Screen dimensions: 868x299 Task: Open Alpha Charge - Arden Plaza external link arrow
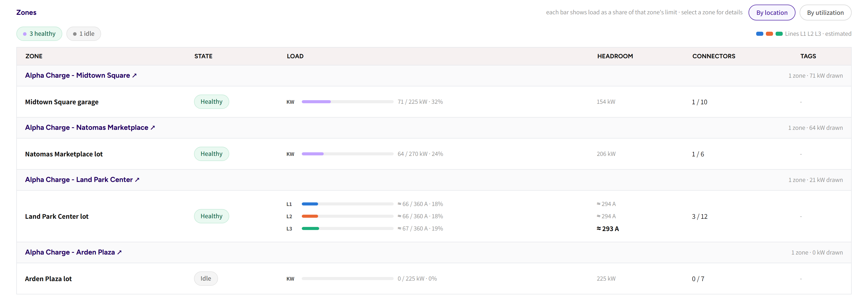pos(119,252)
